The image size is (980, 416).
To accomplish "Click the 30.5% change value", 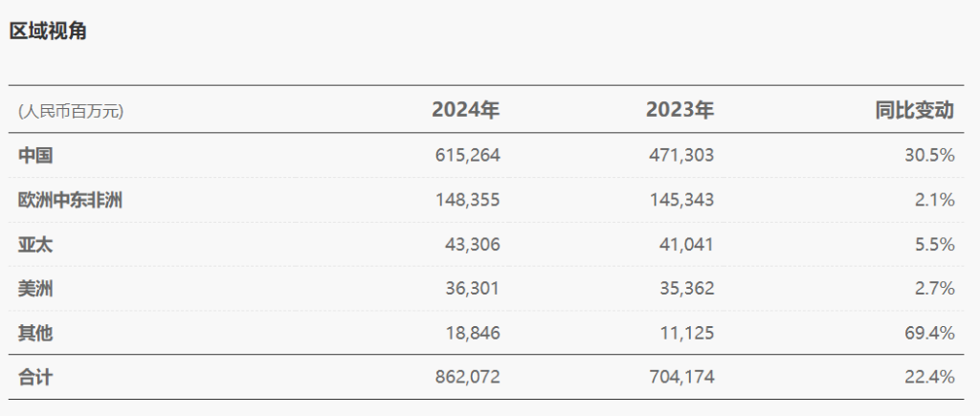I will tap(929, 155).
